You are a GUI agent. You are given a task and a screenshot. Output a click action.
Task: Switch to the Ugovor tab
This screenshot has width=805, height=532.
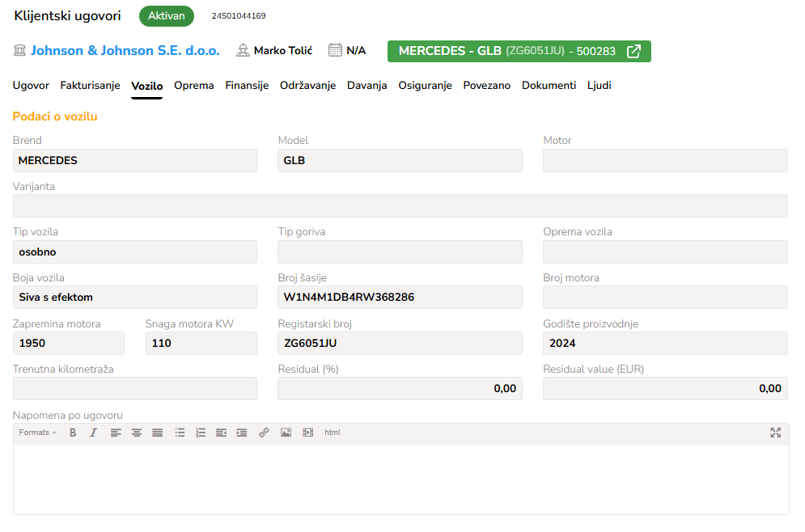point(31,86)
